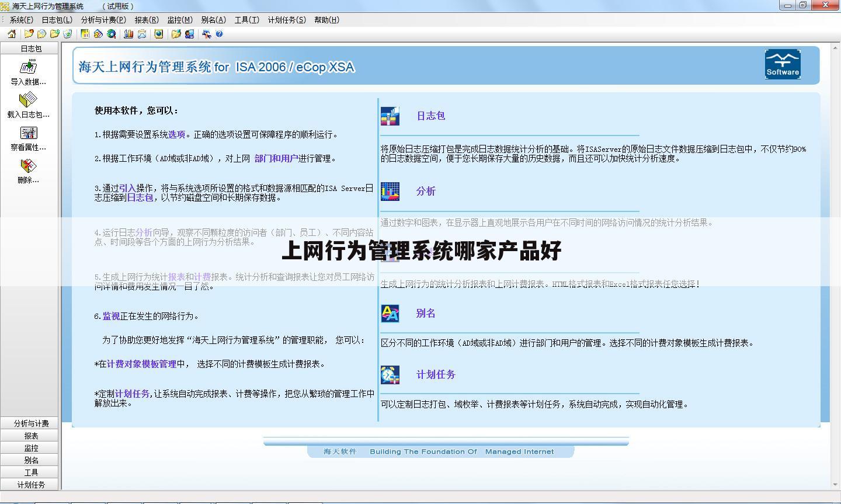
Task: Click the 计划任务 link in the left text
Action: 132,394
